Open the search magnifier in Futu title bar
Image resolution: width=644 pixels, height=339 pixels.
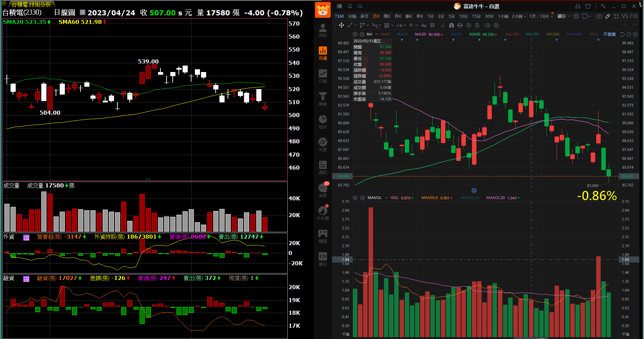click(x=360, y=6)
